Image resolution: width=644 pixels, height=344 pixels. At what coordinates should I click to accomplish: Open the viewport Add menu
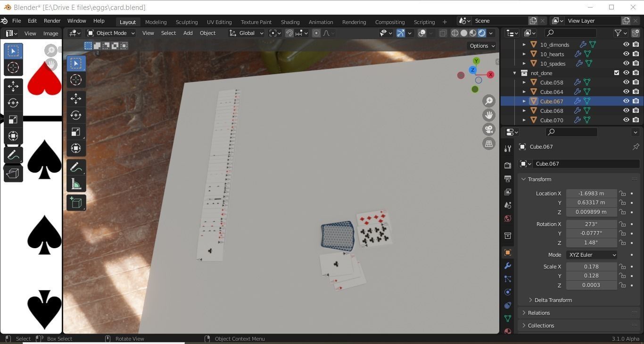[188, 33]
